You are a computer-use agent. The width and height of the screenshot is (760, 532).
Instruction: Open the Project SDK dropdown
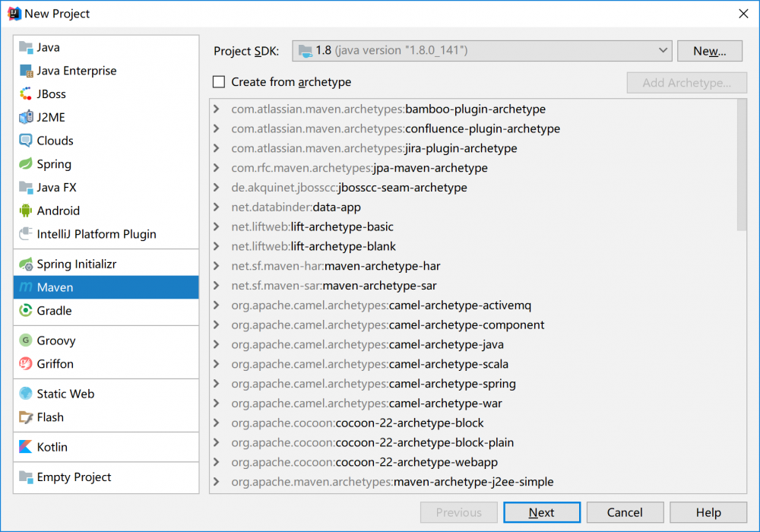tap(482, 51)
